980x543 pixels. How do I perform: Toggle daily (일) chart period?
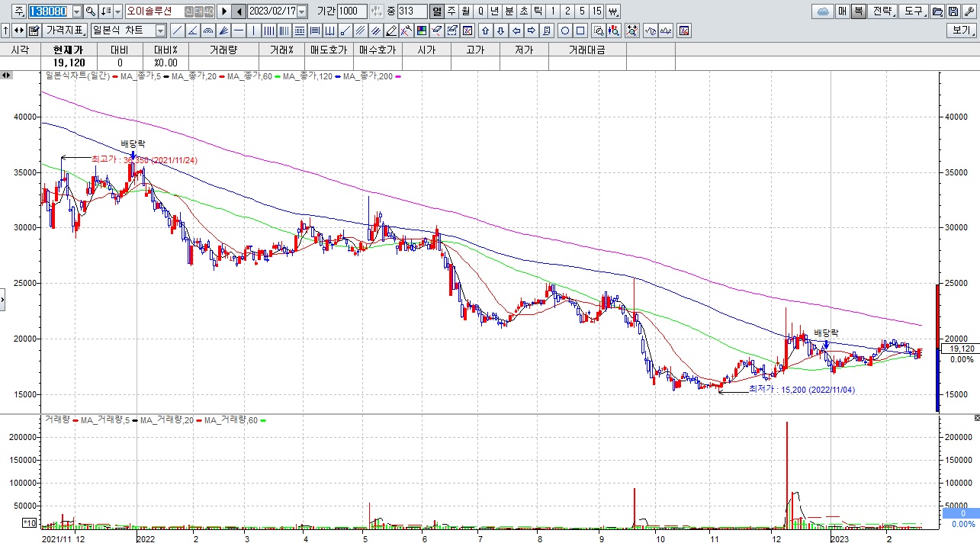(x=437, y=11)
